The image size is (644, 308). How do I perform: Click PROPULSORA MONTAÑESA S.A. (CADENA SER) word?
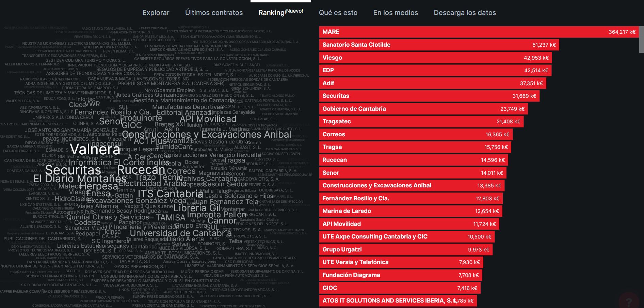[171, 83]
